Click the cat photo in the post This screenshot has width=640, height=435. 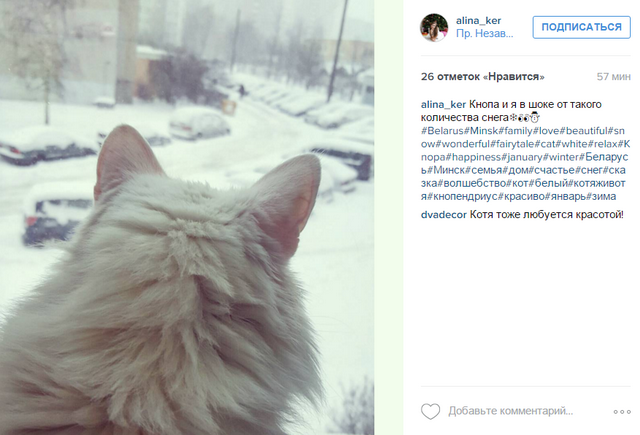(x=187, y=218)
